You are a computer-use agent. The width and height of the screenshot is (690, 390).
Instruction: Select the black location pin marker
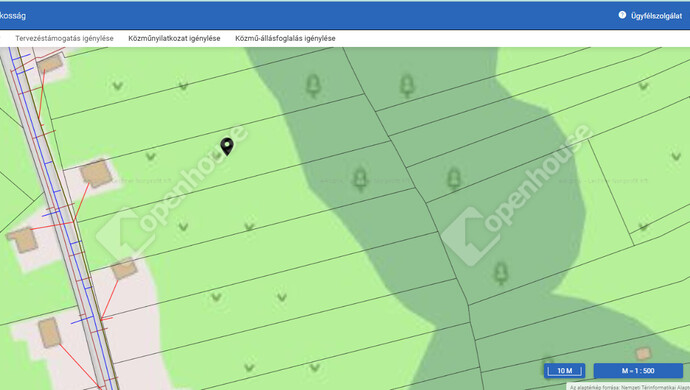(x=227, y=147)
